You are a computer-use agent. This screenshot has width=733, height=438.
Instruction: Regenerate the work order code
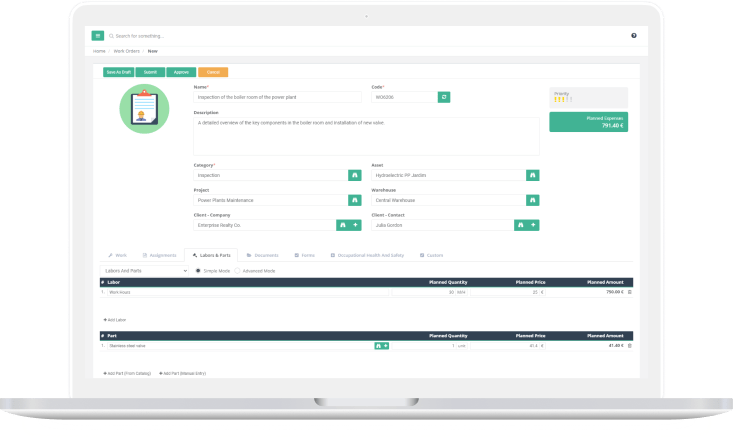[444, 97]
